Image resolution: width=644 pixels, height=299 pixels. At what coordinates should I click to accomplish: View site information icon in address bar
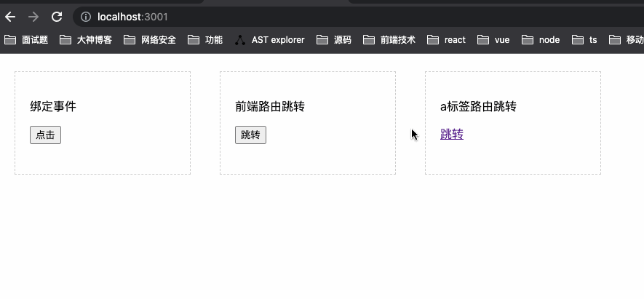[x=85, y=17]
